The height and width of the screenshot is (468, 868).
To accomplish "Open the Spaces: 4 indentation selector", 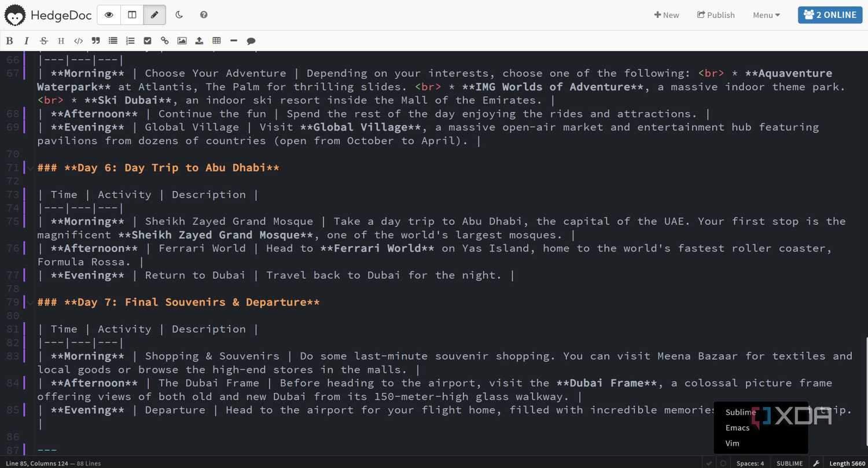I will click(750, 463).
